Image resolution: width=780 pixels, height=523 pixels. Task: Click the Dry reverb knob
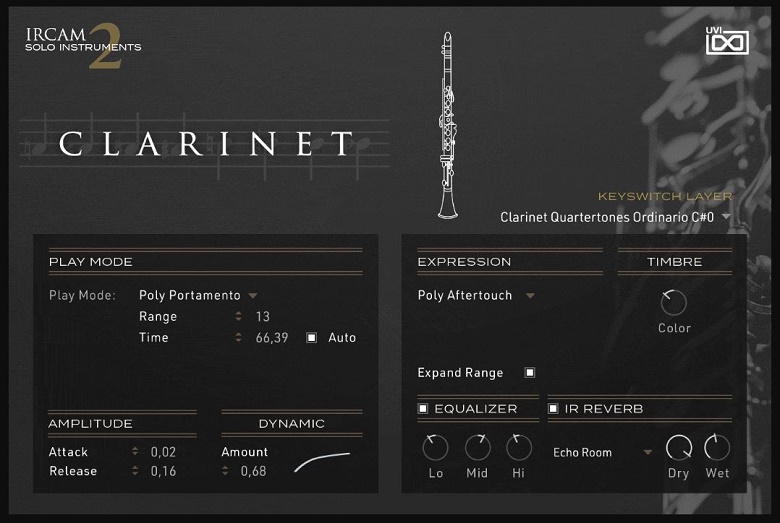pos(679,447)
